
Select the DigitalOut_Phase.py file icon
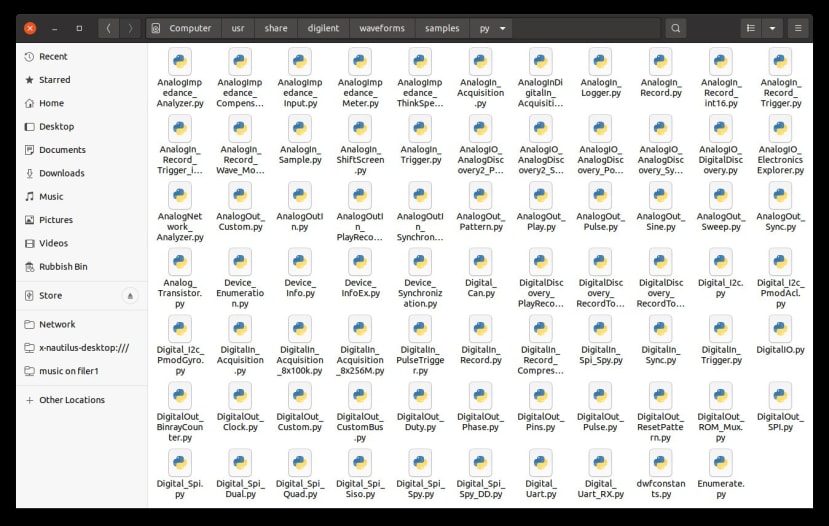(x=480, y=395)
